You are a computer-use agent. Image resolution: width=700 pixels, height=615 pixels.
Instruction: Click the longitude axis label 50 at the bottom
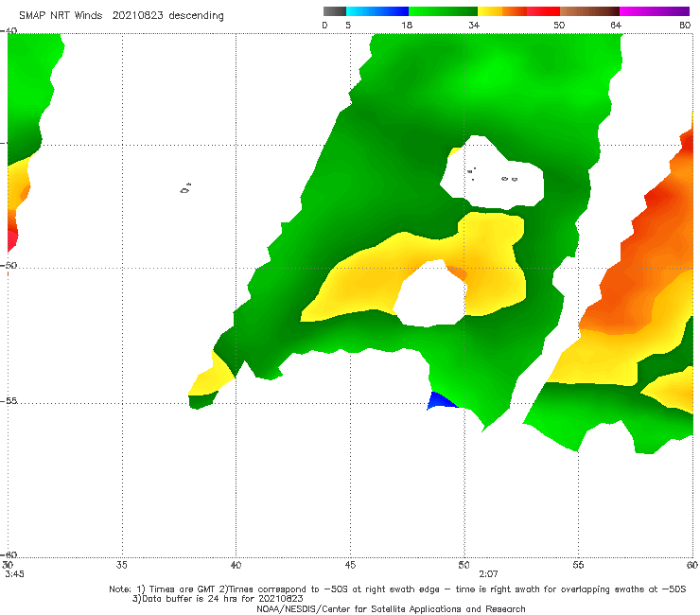pos(464,565)
